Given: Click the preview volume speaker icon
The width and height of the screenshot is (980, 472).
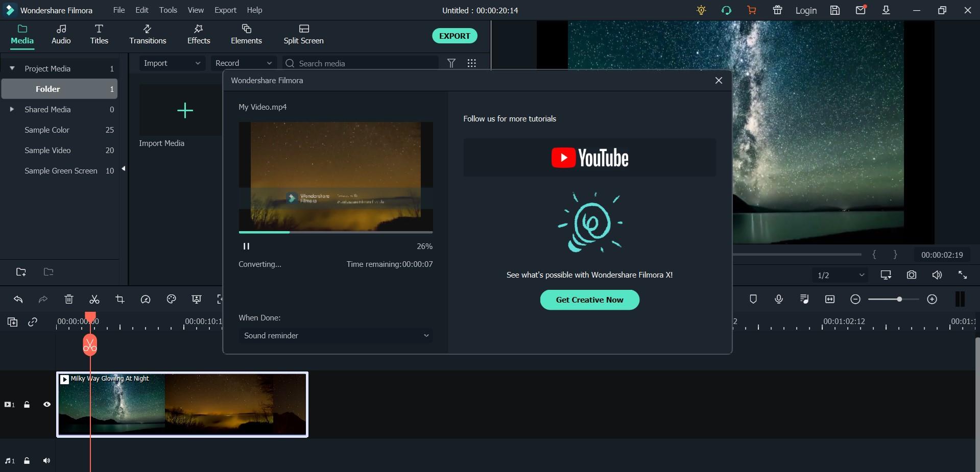Looking at the screenshot, I should [x=937, y=275].
